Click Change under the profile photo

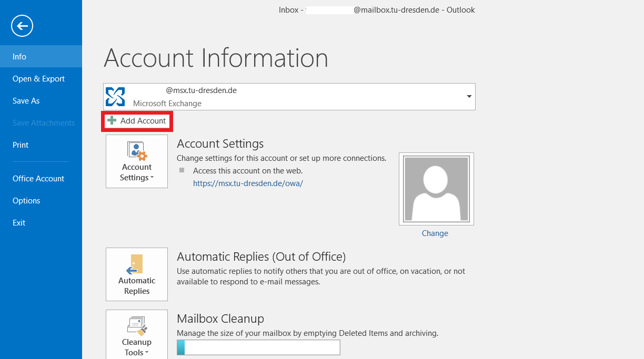(435, 233)
